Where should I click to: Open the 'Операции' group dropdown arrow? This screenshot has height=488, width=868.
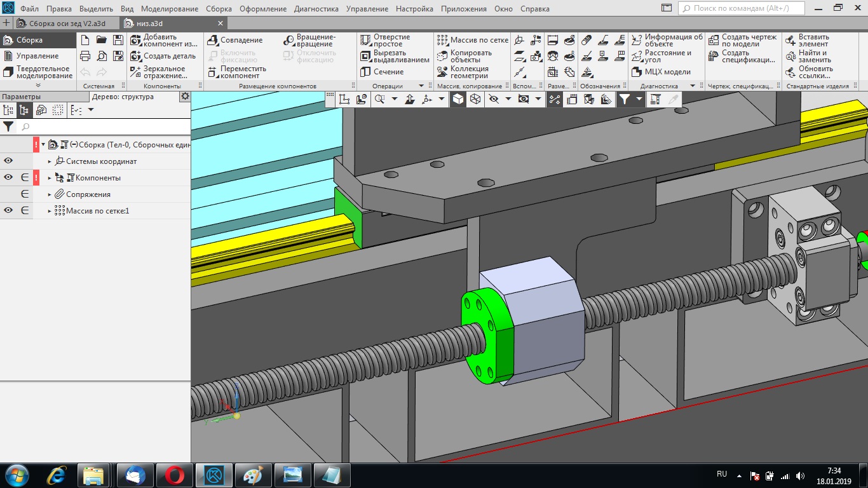pyautogui.click(x=421, y=86)
